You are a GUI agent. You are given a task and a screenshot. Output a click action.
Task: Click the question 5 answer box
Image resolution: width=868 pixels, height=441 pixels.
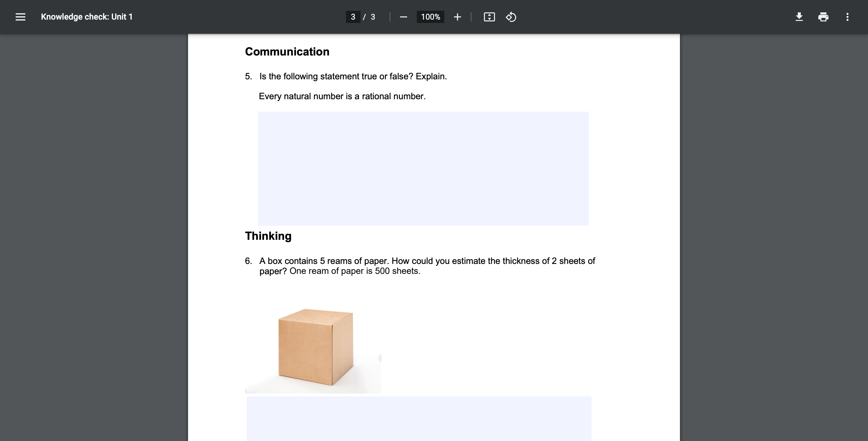pos(423,168)
